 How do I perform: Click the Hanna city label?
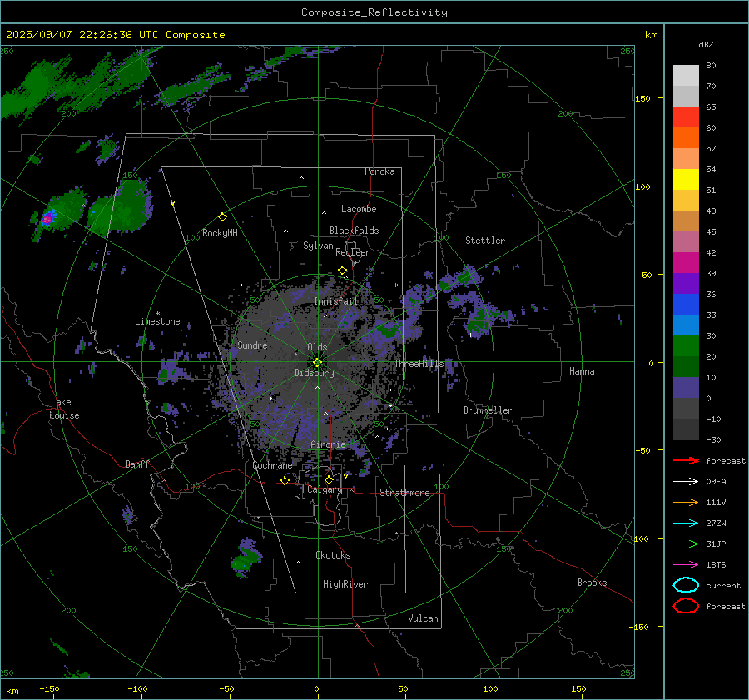coord(582,371)
